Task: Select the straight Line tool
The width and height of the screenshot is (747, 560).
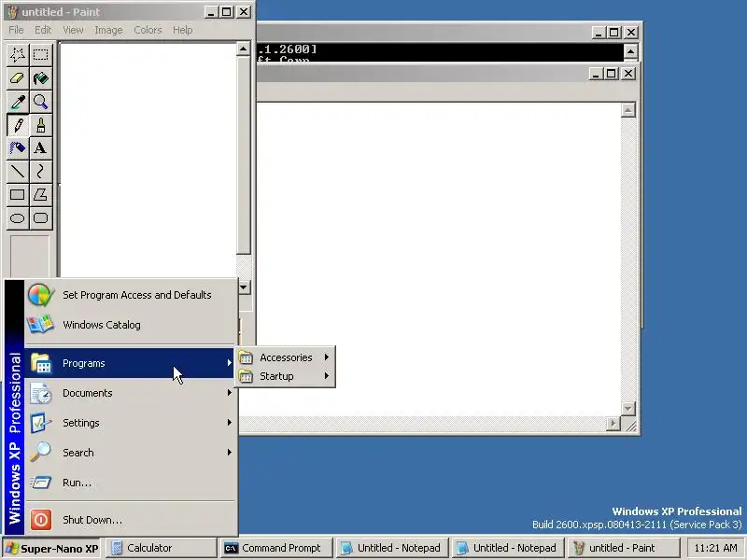Action: point(18,172)
